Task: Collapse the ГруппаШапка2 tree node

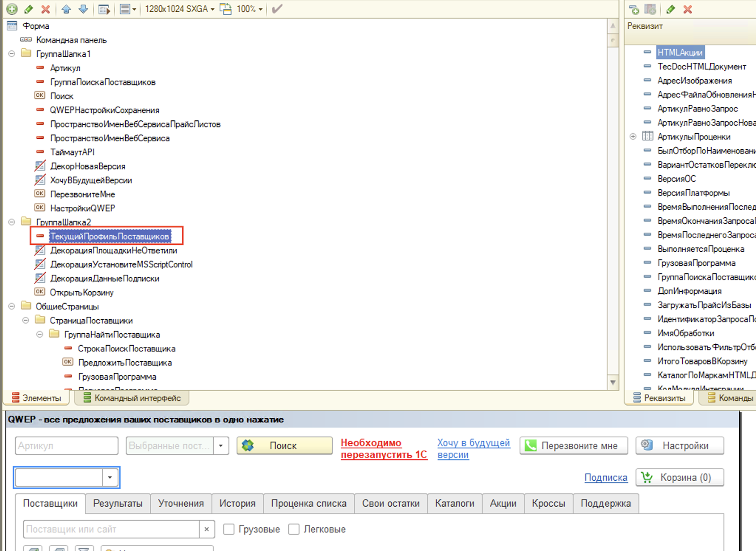Action: coord(12,222)
